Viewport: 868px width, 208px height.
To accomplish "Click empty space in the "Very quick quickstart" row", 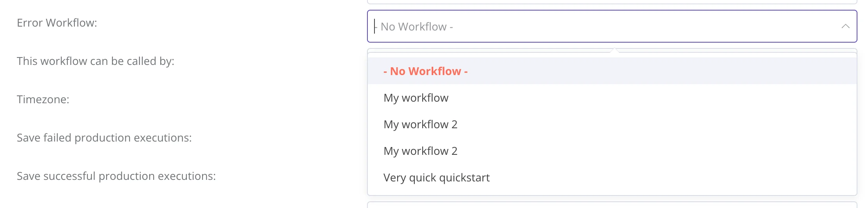I will (x=666, y=178).
